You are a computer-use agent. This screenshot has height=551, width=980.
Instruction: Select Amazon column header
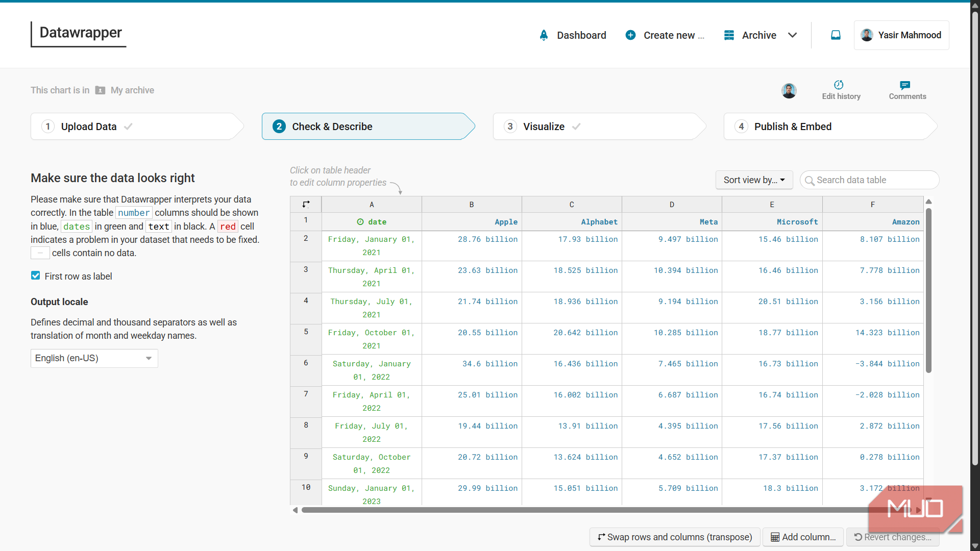(873, 222)
